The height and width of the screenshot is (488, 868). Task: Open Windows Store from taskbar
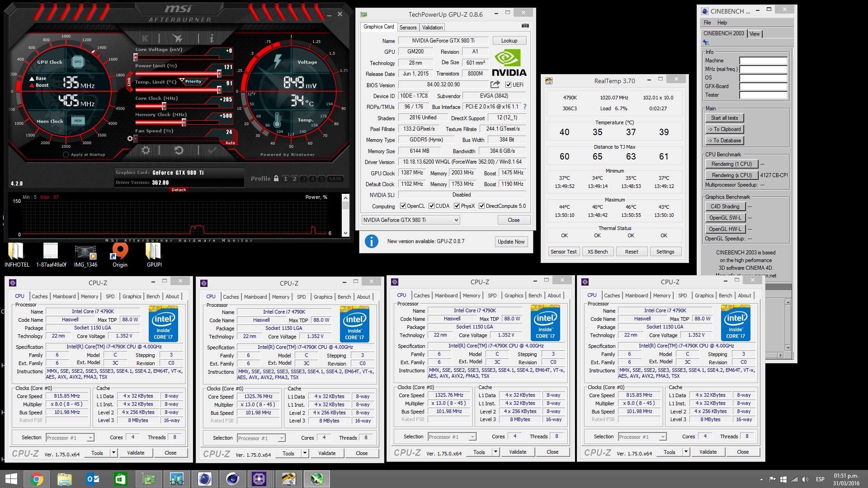pos(121,479)
